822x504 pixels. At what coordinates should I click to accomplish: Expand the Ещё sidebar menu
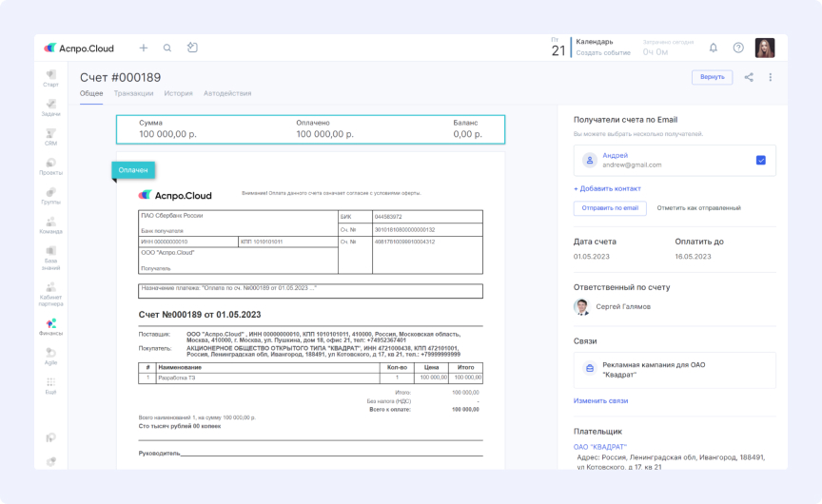click(50, 385)
